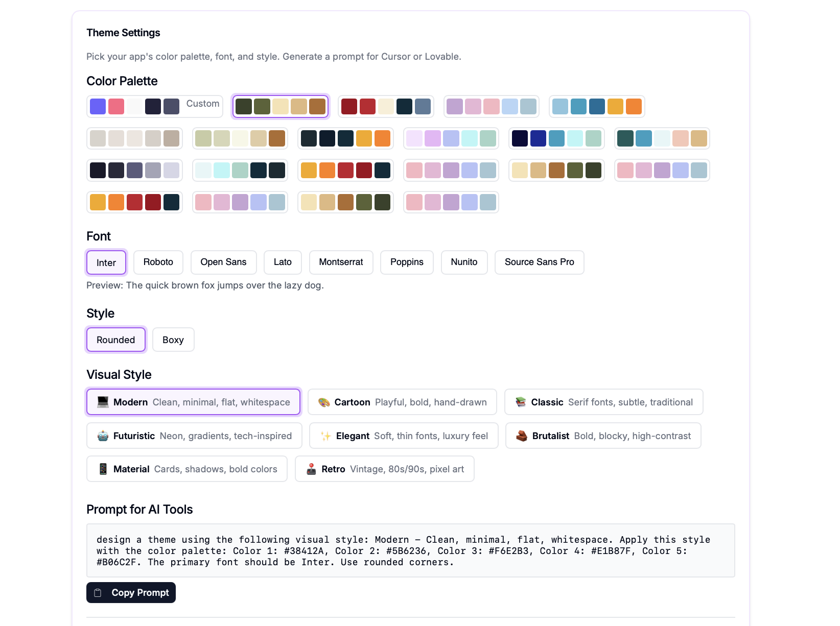Click the artist palette icon on Cartoon
The width and height of the screenshot is (840, 626).
(x=324, y=402)
